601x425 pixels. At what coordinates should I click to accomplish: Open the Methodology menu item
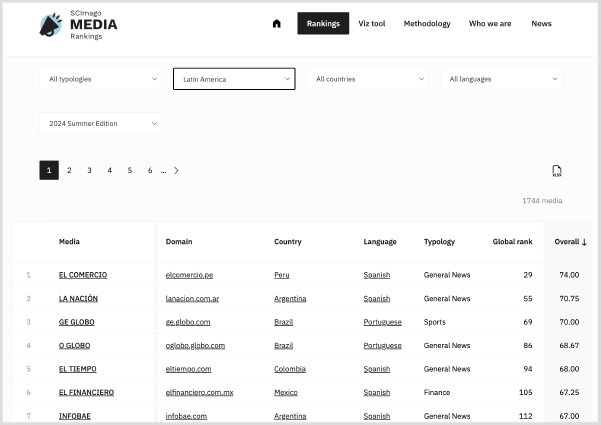(x=427, y=23)
